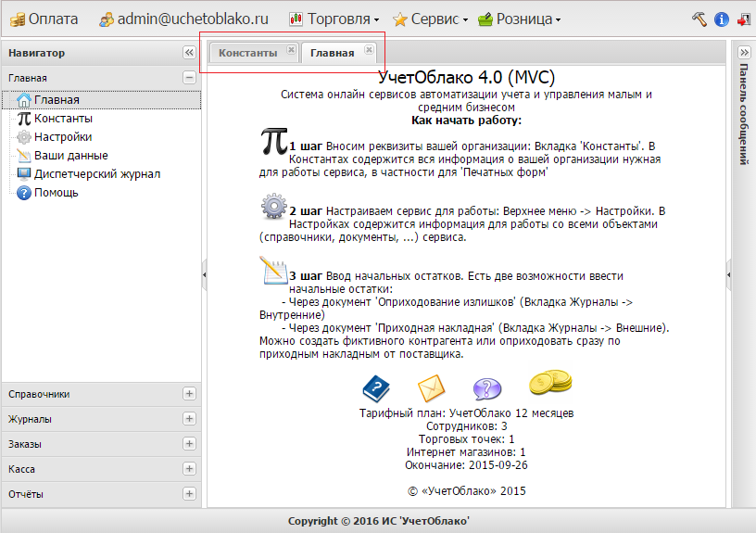
Task: Collapse the Навигатор panel with double arrow
Action: (x=190, y=53)
